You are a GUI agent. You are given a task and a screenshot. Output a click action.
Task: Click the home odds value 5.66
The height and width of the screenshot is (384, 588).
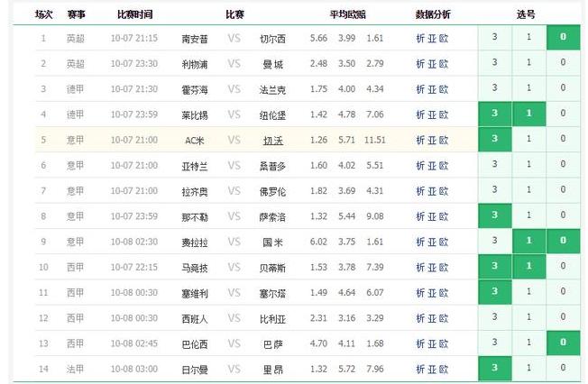pyautogui.click(x=318, y=38)
